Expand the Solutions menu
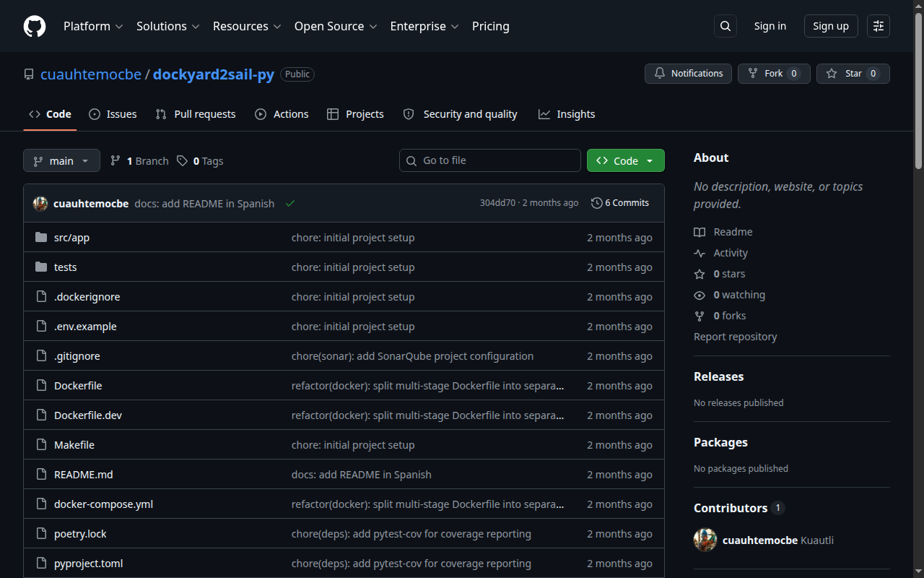This screenshot has height=578, width=924. coord(167,26)
